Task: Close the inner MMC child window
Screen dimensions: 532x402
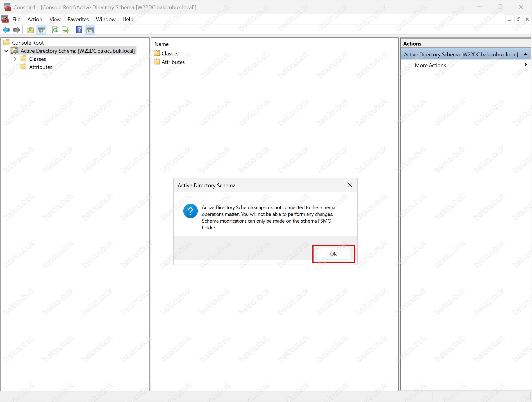Action: (x=527, y=19)
